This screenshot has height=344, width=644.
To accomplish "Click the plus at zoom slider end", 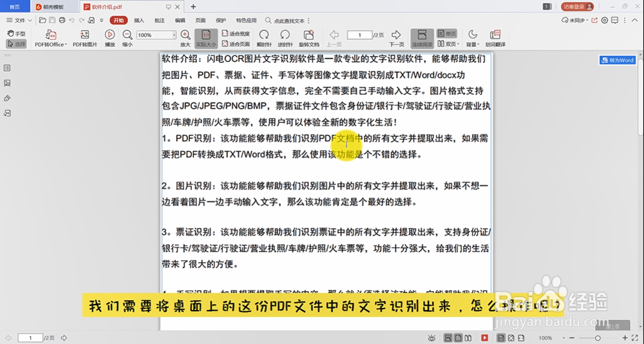I will [625, 338].
